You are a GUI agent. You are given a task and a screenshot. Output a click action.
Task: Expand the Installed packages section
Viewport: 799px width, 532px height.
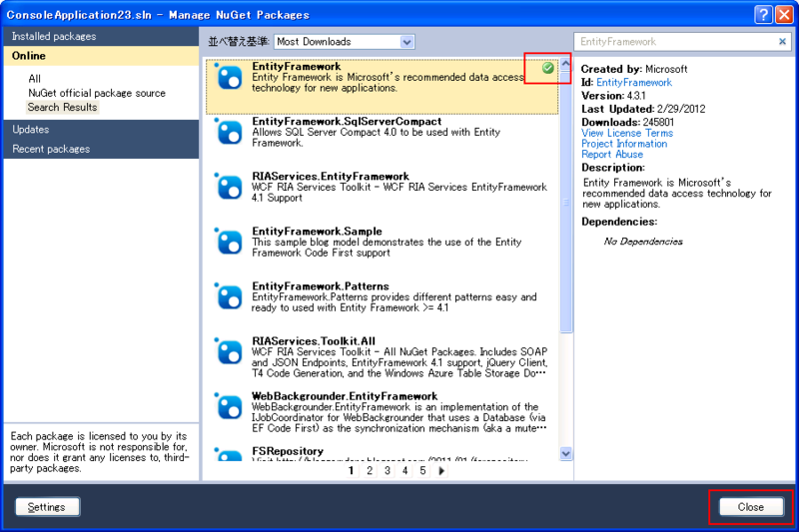click(102, 36)
